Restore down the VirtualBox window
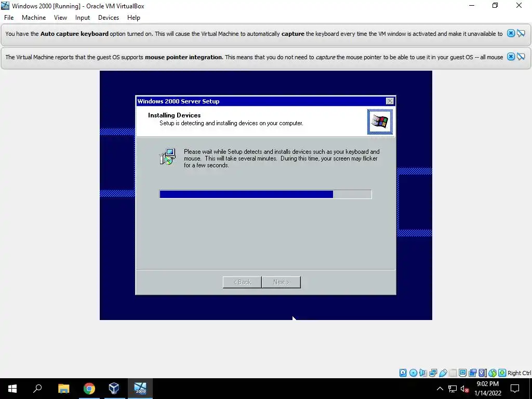The image size is (532, 399). point(495,5)
